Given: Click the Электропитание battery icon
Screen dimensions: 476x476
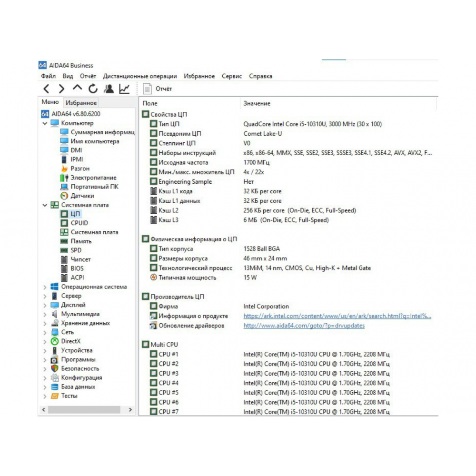Looking at the screenshot, I should point(64,178).
